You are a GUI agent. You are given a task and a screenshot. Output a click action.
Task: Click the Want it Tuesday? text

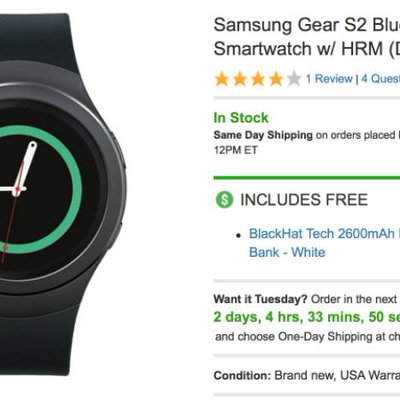pyautogui.click(x=260, y=299)
